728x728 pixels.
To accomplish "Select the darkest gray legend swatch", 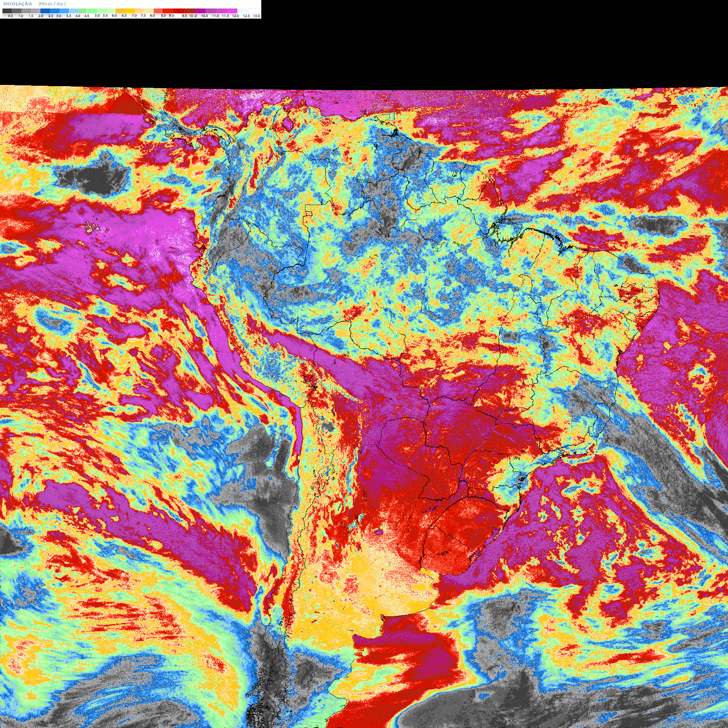I will pyautogui.click(x=7, y=11).
